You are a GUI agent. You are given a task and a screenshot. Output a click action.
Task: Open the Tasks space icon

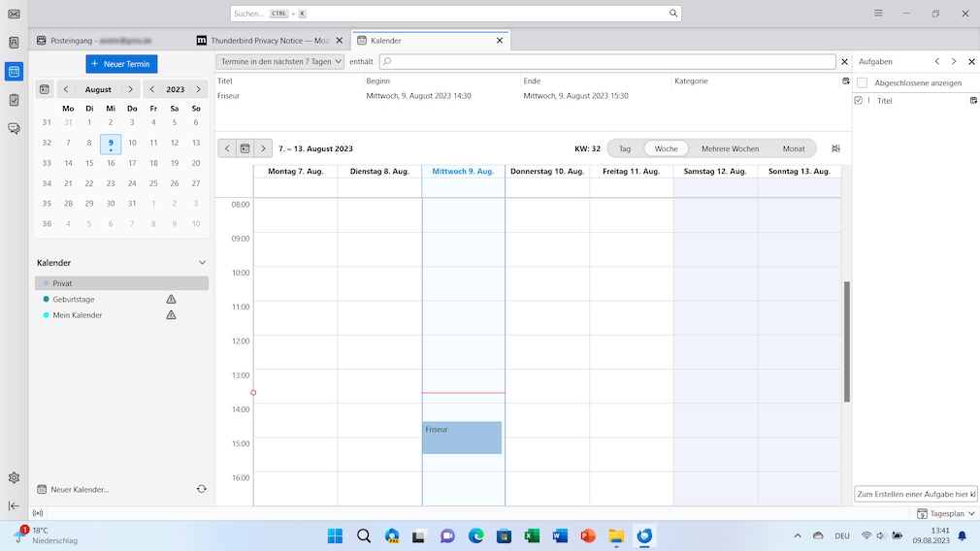pyautogui.click(x=14, y=100)
